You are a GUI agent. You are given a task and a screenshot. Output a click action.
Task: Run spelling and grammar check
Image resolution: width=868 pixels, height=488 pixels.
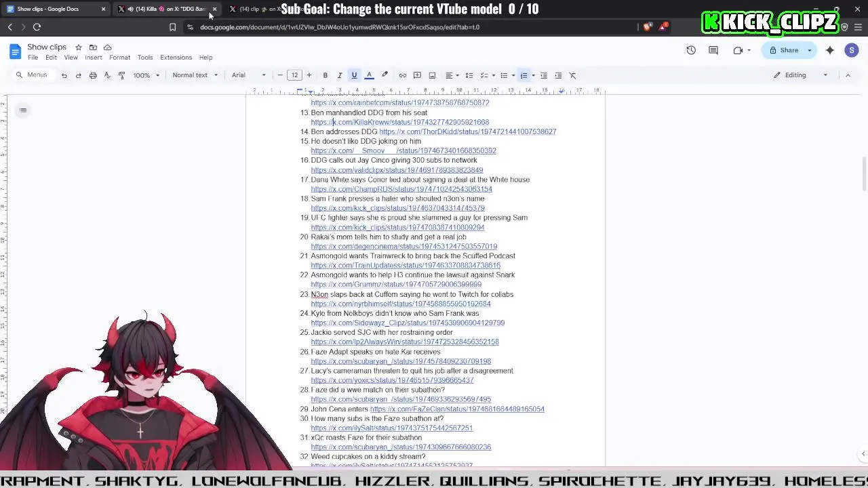point(107,75)
